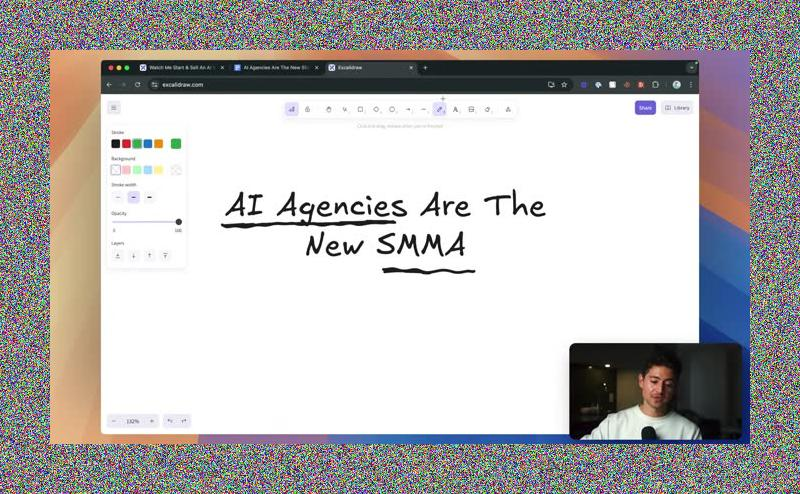Click the purple Share button
This screenshot has width=800, height=494.
[645, 108]
